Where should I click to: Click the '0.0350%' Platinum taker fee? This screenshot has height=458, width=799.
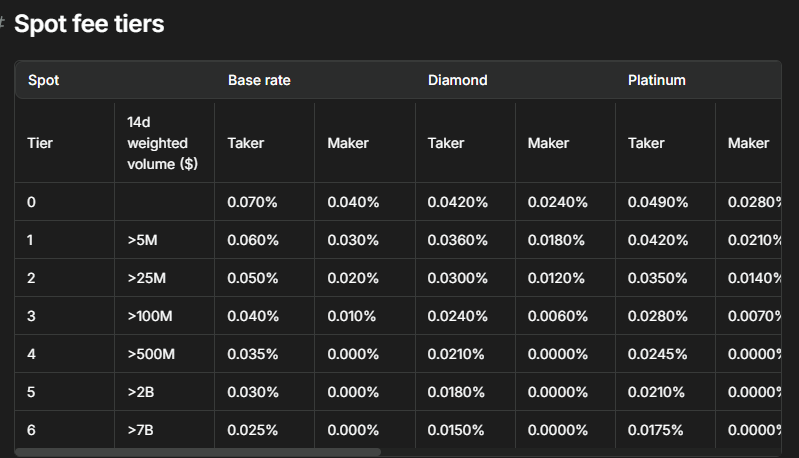(657, 278)
